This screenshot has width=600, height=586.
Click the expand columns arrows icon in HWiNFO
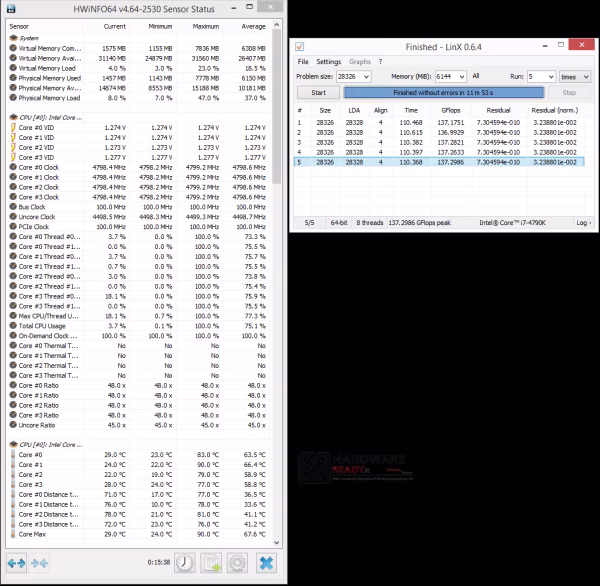pos(16,563)
